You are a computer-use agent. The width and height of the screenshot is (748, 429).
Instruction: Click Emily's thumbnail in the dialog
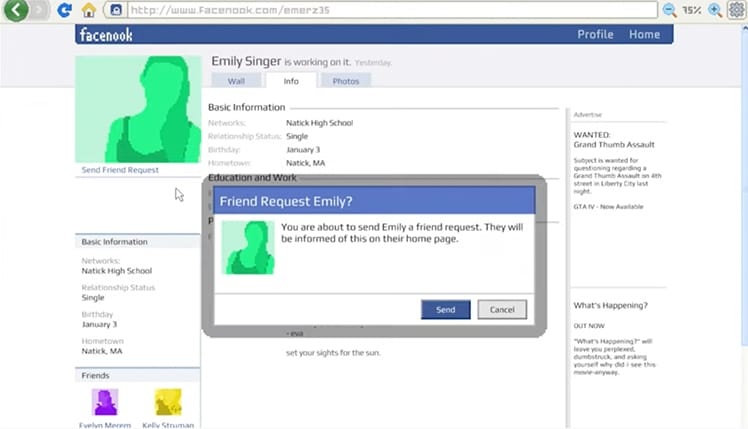[x=248, y=248]
